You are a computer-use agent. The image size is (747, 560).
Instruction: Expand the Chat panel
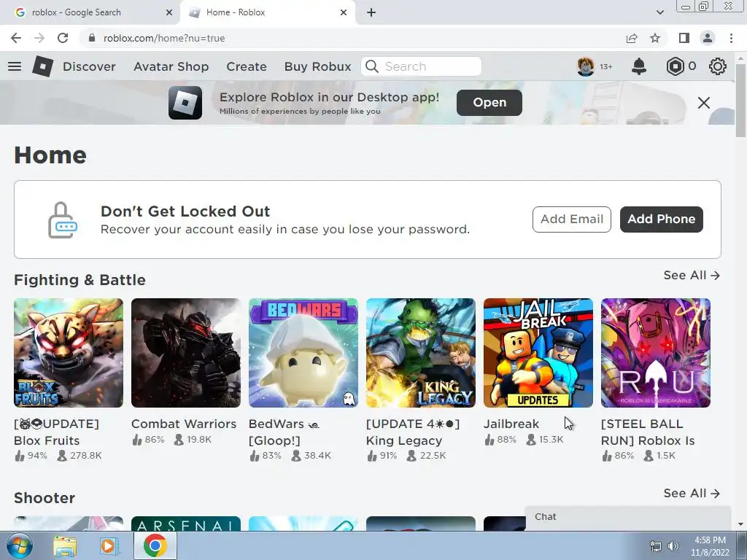click(x=628, y=518)
